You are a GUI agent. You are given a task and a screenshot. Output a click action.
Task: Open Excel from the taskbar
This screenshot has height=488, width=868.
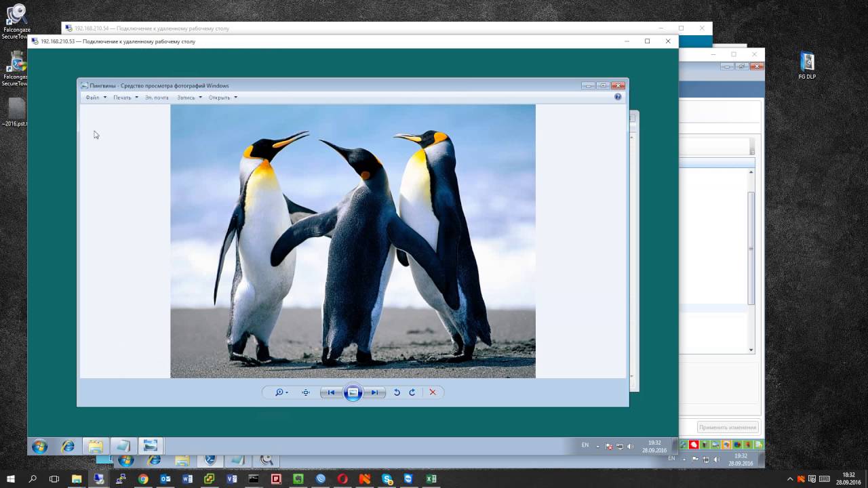(x=431, y=479)
